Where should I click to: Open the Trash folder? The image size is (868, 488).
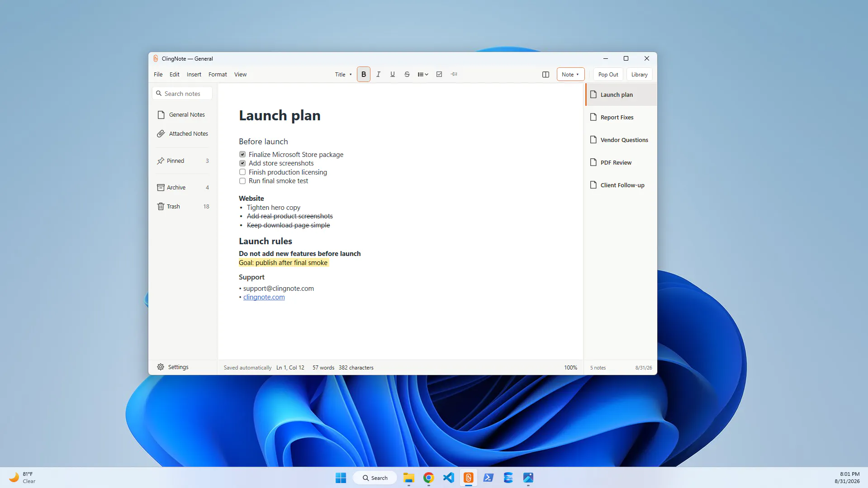[182, 207]
